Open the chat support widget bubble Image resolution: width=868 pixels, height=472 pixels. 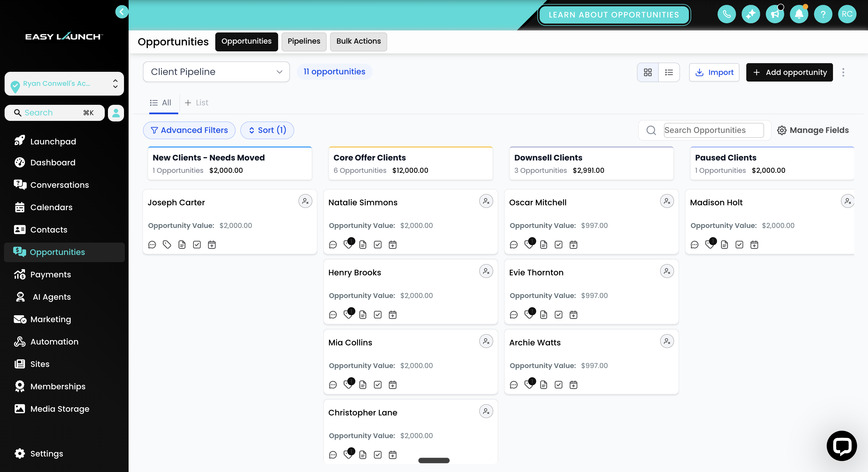click(x=841, y=445)
